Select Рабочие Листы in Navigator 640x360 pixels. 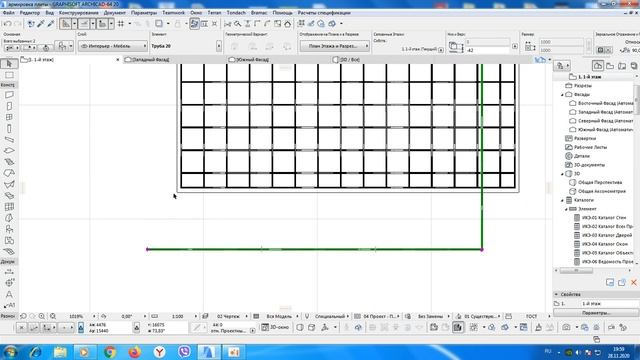point(590,147)
